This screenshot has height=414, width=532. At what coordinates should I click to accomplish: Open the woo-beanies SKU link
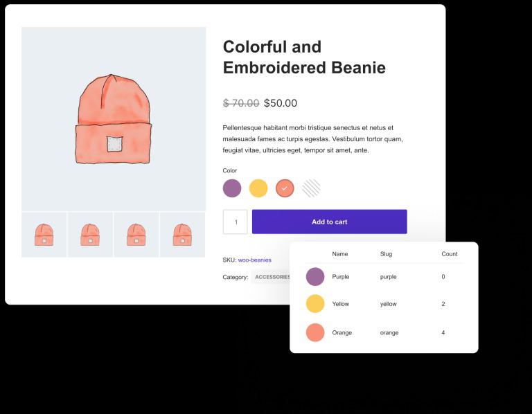click(x=254, y=260)
